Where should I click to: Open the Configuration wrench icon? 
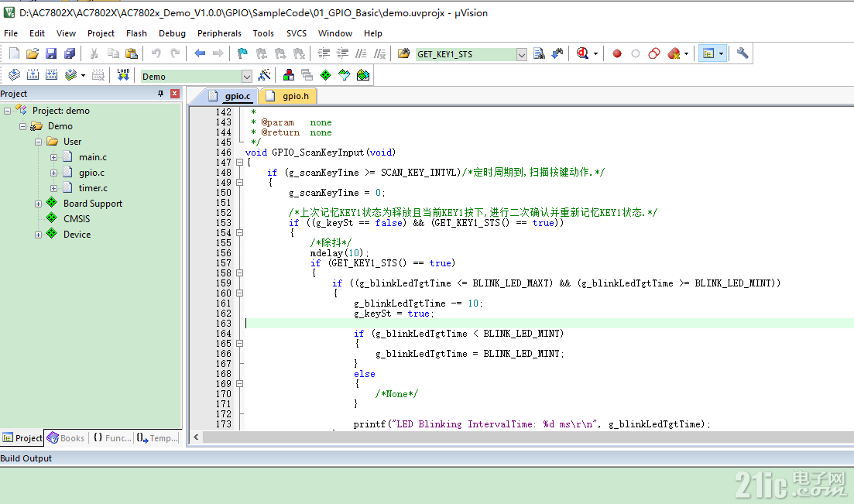(x=743, y=53)
